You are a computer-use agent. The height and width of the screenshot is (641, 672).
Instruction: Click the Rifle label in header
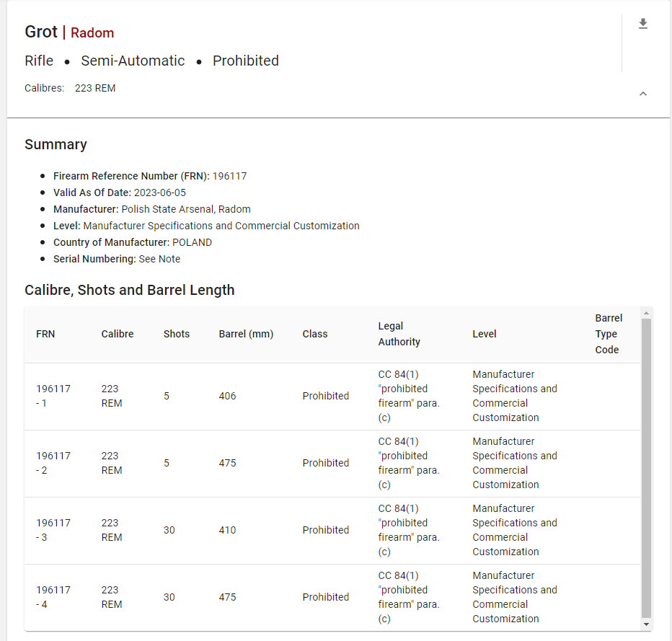(x=39, y=61)
